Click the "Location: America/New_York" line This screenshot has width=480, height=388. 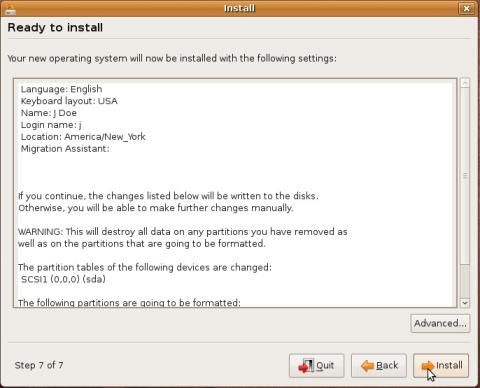[83, 137]
